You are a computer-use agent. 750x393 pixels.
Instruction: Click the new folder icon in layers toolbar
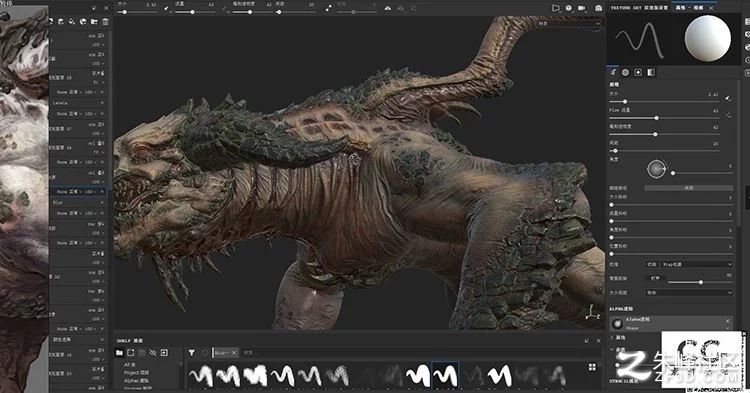(x=94, y=22)
